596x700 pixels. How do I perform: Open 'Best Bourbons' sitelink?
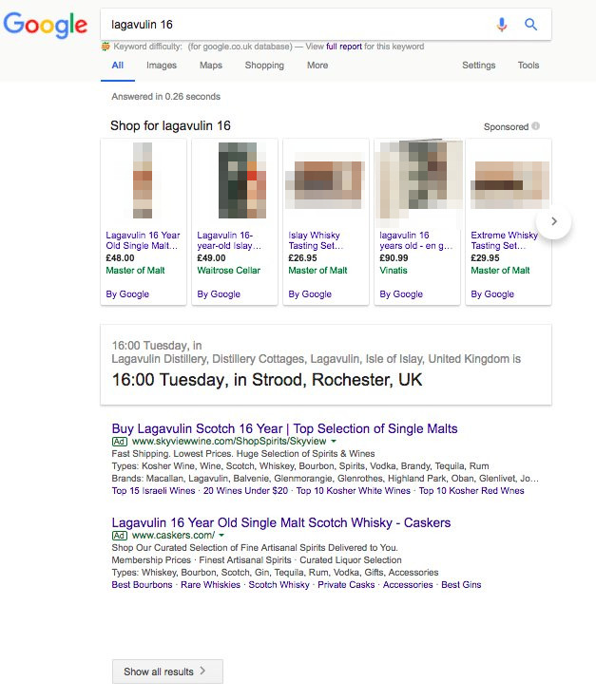pyautogui.click(x=142, y=585)
